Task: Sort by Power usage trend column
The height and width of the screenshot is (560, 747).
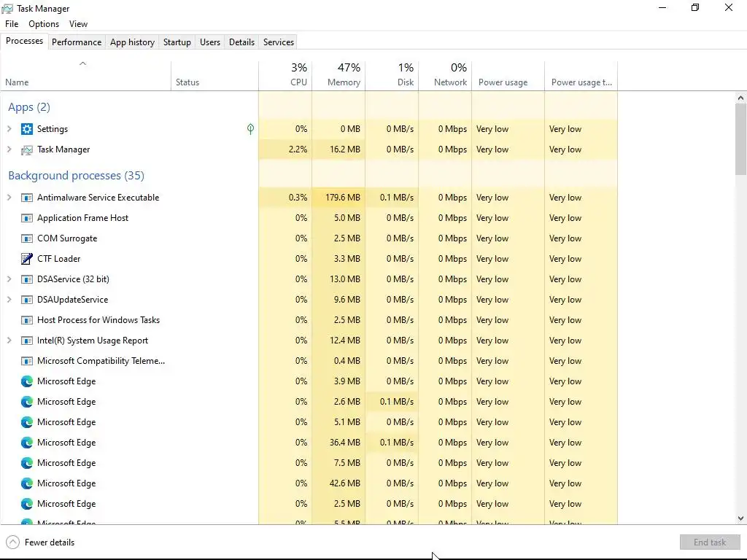Action: click(581, 76)
